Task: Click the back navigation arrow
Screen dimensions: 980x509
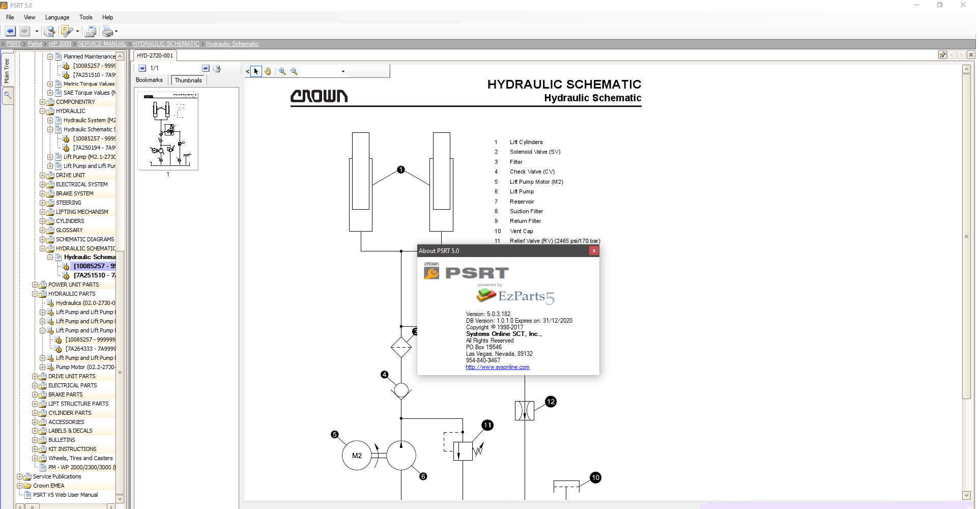Action: [x=10, y=31]
